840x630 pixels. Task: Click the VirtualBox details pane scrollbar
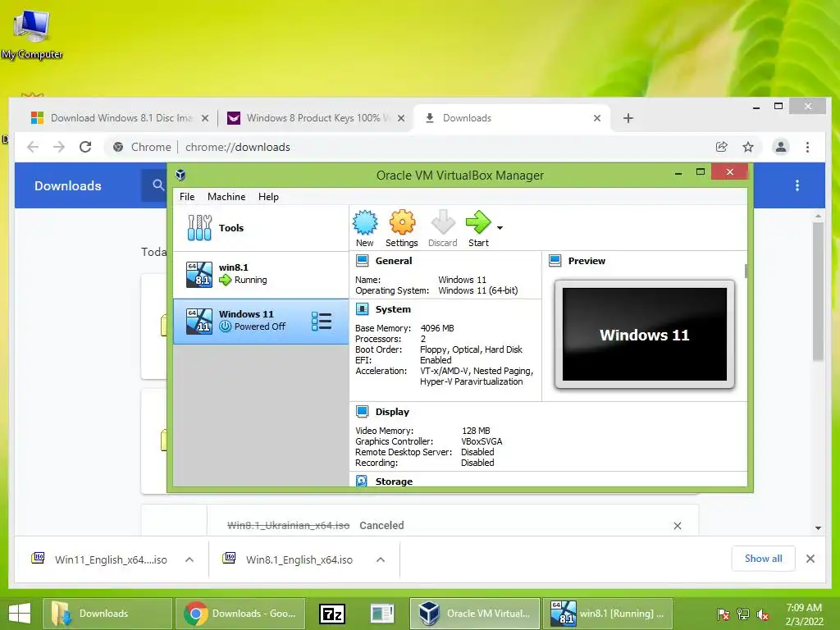pyautogui.click(x=746, y=271)
